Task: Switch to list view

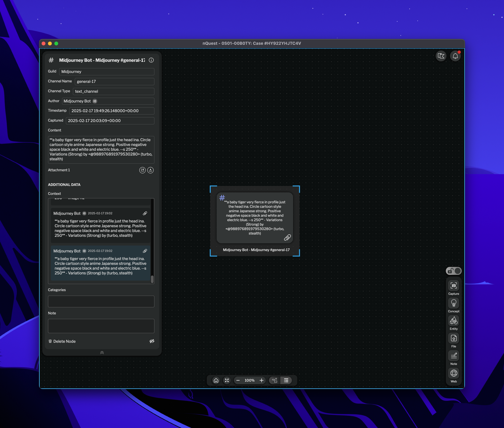Action: coord(286,380)
